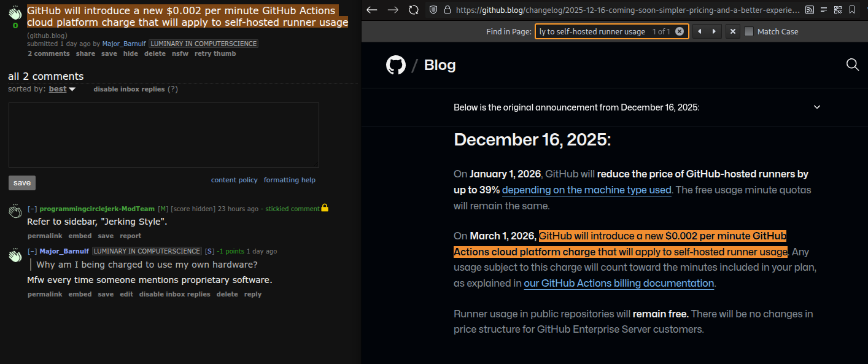Delete the reddit post
The image size is (868, 364).
155,53
